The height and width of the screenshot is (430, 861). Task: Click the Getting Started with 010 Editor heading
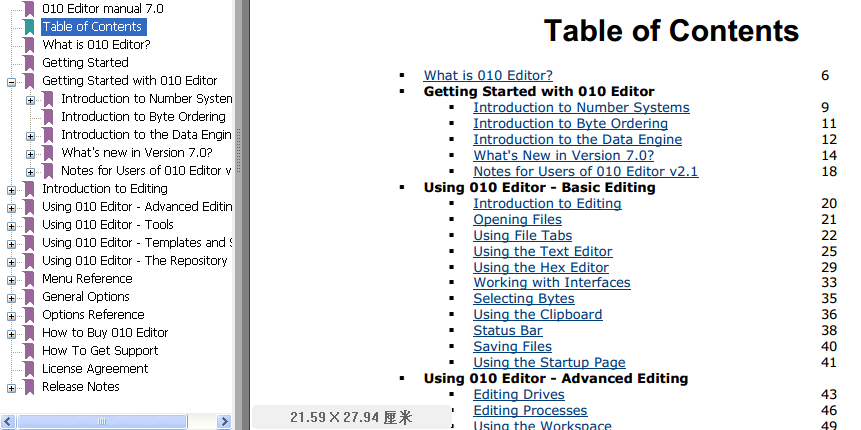point(539,91)
